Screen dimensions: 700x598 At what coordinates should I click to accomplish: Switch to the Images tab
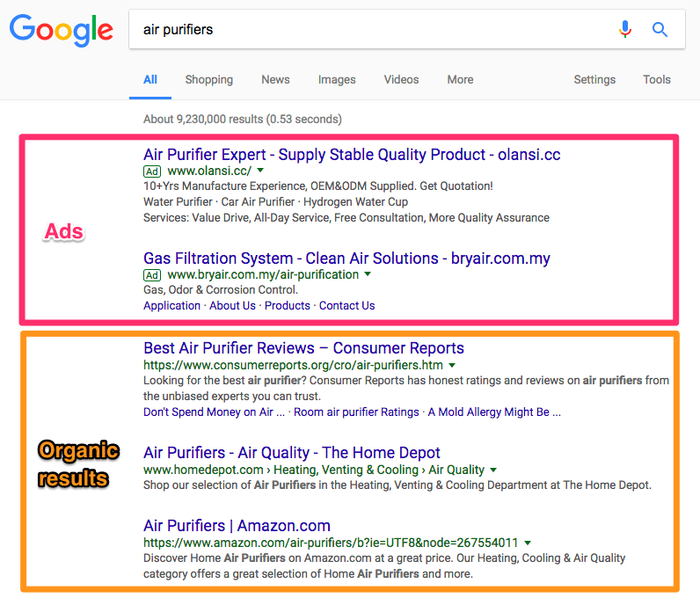[337, 80]
